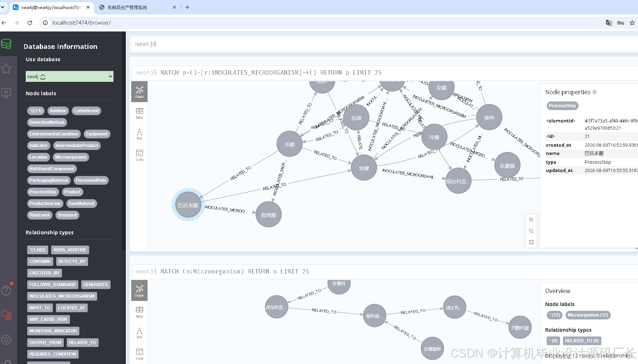
Task: Close the 乳制品生产管理系统 tab
Action: [174, 7]
